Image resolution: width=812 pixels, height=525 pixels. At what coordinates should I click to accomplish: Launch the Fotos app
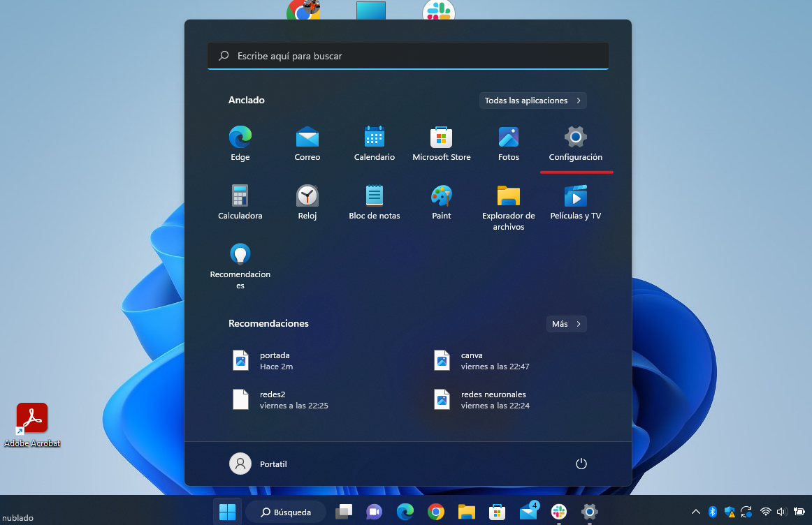[x=509, y=143]
